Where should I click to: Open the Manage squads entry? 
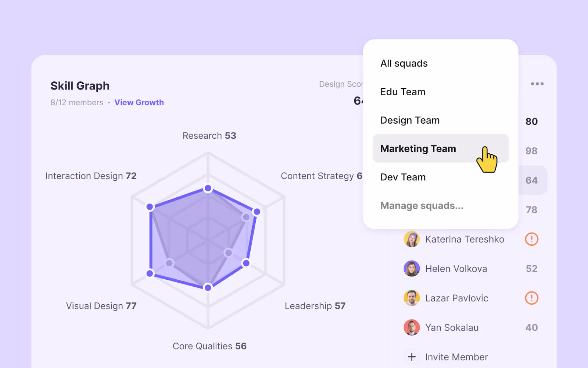click(x=422, y=205)
